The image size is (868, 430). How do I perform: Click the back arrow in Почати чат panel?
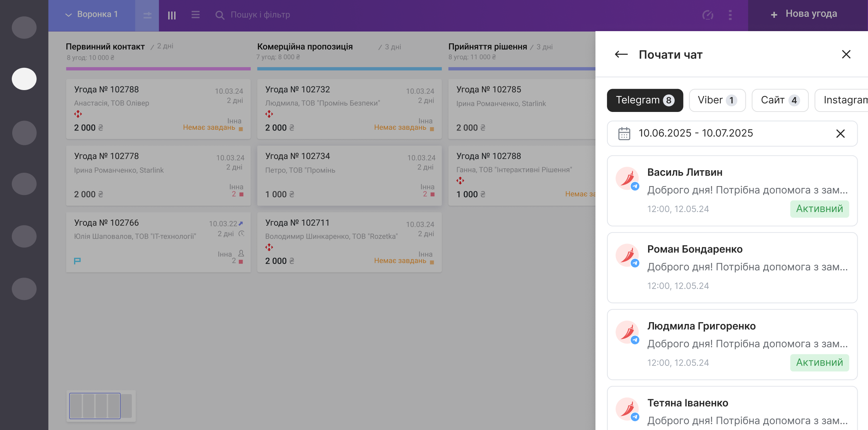(x=621, y=54)
